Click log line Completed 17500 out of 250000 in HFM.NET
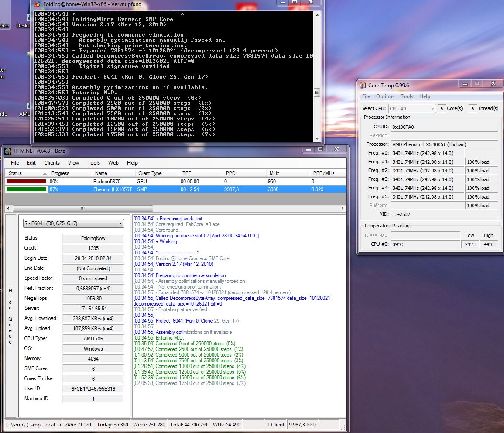 (190, 383)
